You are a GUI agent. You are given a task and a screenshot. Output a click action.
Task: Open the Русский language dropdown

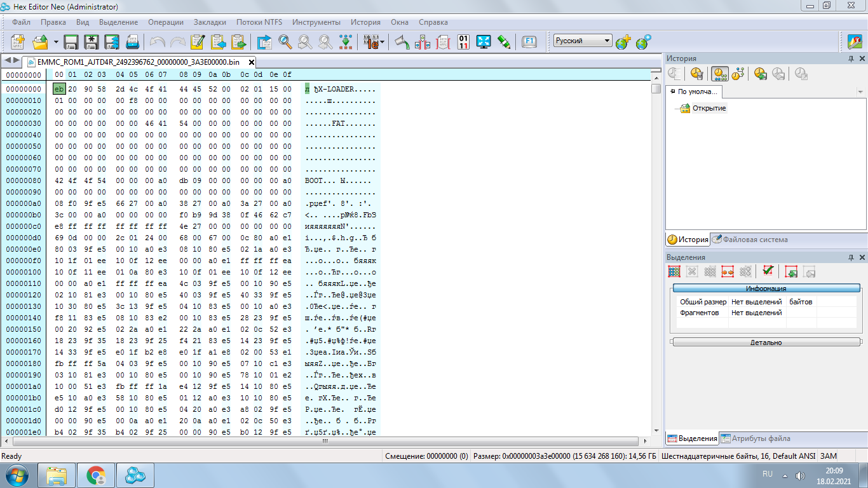tap(583, 41)
